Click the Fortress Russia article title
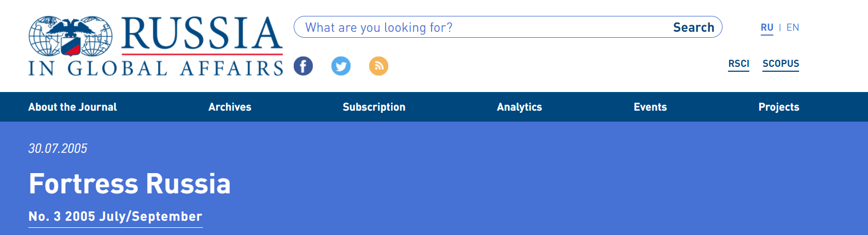 [x=130, y=184]
